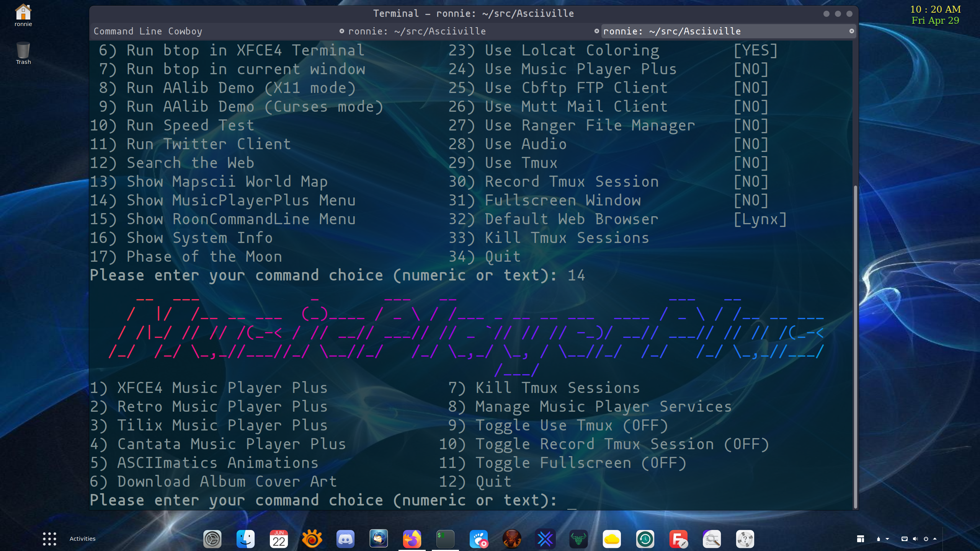Launch Thunderbird mail from dock
The width and height of the screenshot is (980, 551).
click(379, 539)
